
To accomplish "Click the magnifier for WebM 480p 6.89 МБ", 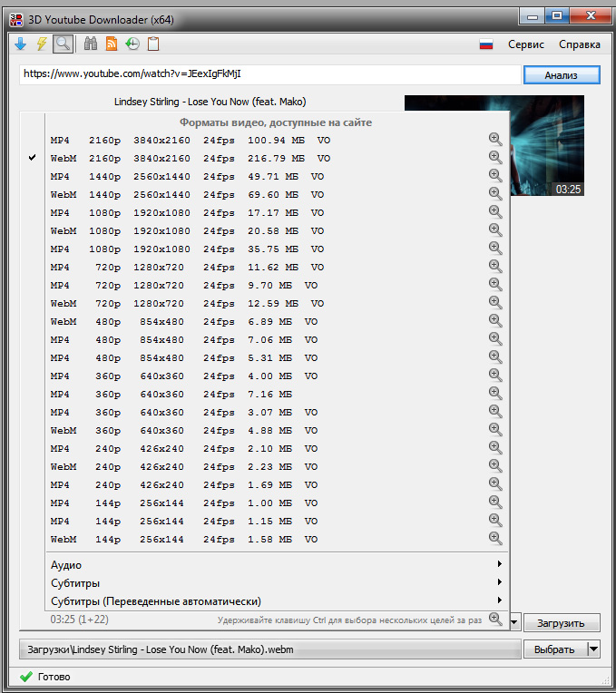I will pos(495,321).
